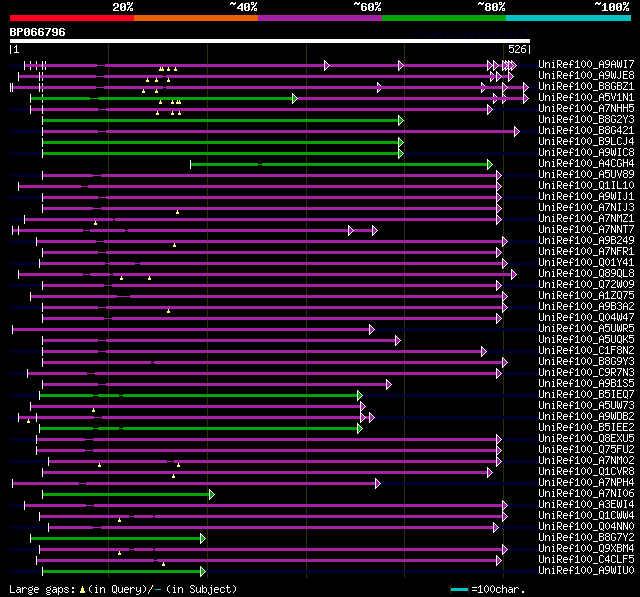Choose the UniRef100_A5UWR5 label
The image size is (640, 597).
[586, 328]
